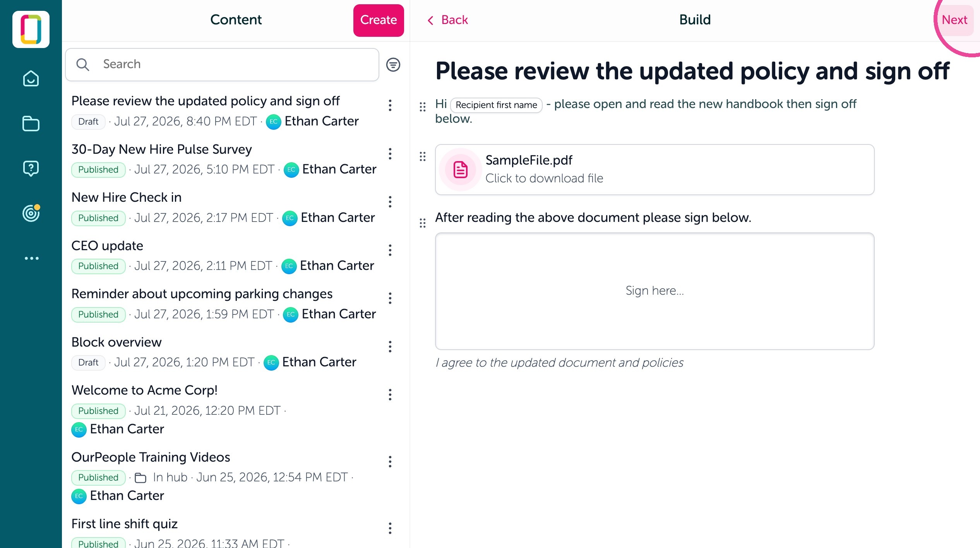
Task: Open the content filter icon beside Search
Action: tap(393, 65)
